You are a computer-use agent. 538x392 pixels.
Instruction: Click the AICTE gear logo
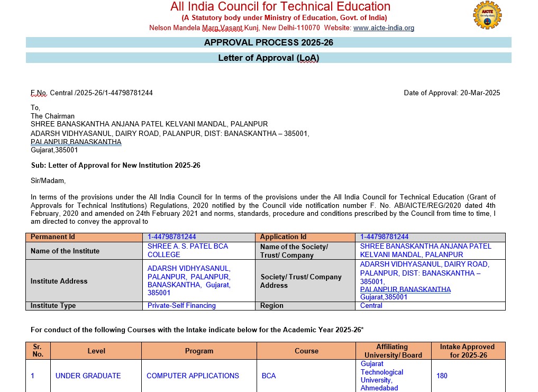coord(486,16)
